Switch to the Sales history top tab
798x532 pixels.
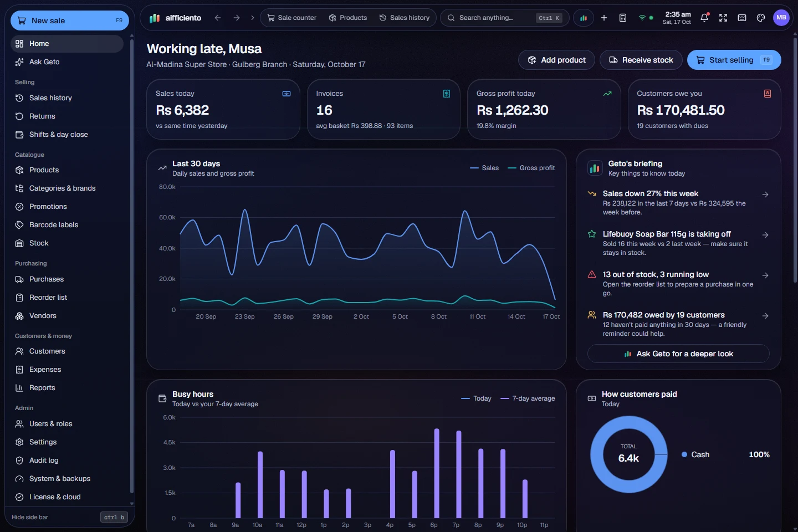click(x=405, y=18)
